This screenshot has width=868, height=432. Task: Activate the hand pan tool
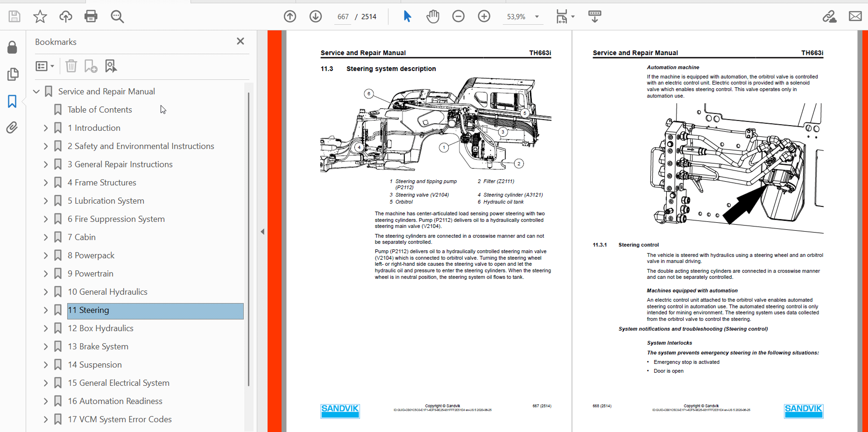pyautogui.click(x=433, y=17)
